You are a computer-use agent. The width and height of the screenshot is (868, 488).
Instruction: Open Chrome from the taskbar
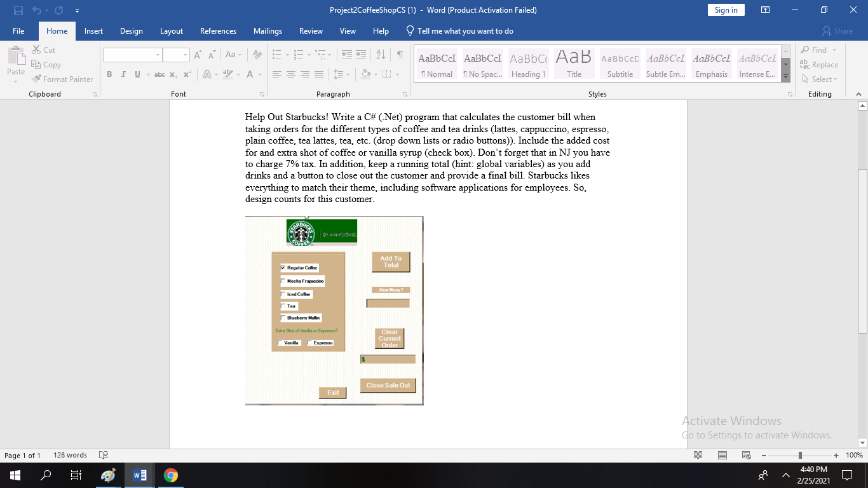click(x=170, y=475)
